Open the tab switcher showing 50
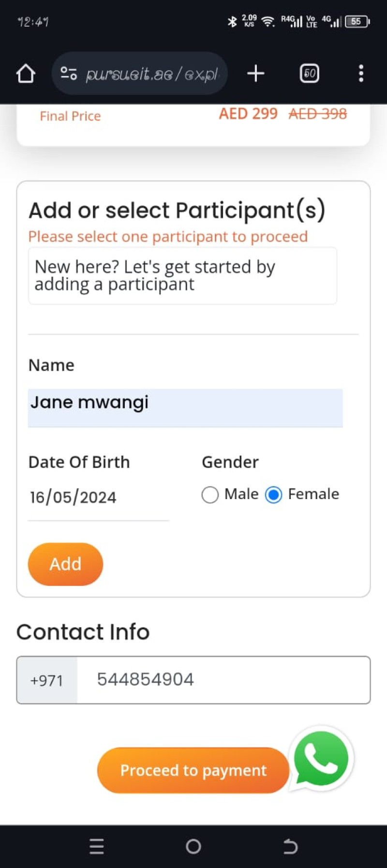 click(x=309, y=74)
